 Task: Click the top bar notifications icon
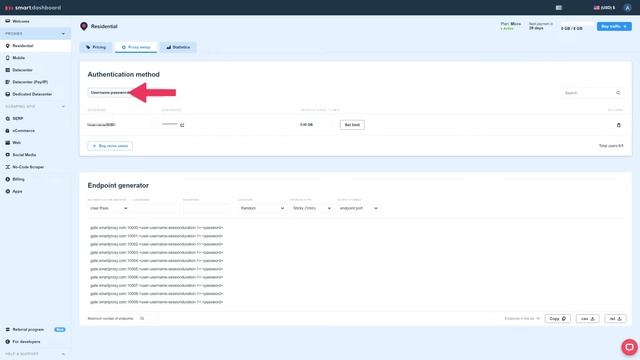[559, 8]
